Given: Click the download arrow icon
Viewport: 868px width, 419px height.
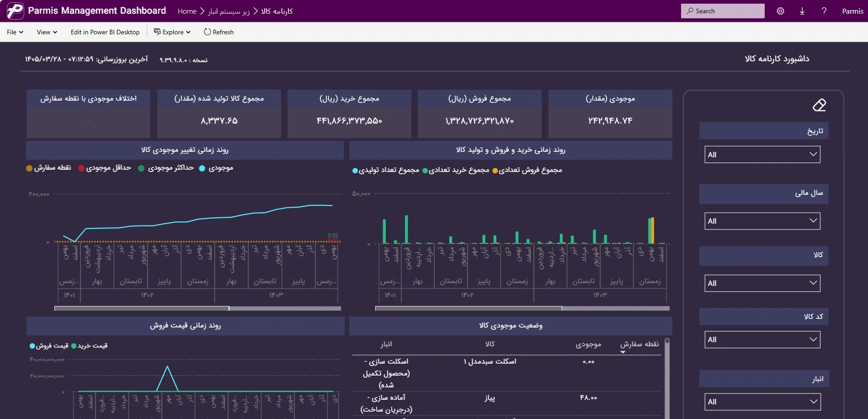Looking at the screenshot, I should [x=802, y=11].
